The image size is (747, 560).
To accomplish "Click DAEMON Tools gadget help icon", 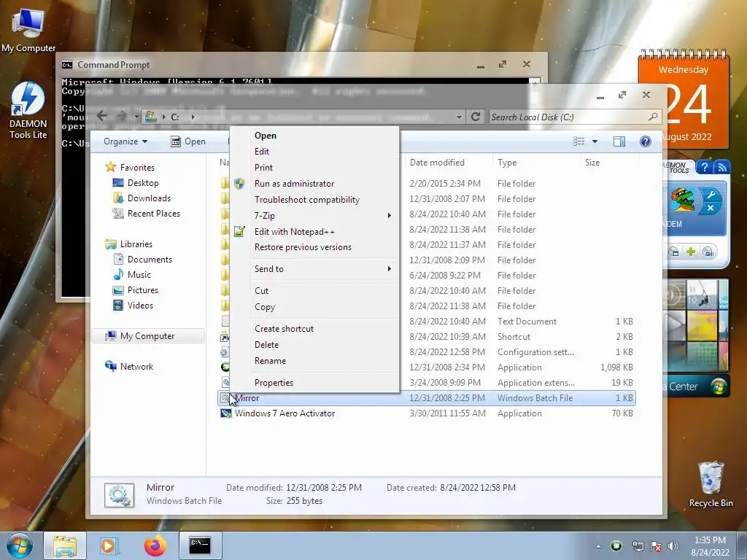I will click(705, 167).
